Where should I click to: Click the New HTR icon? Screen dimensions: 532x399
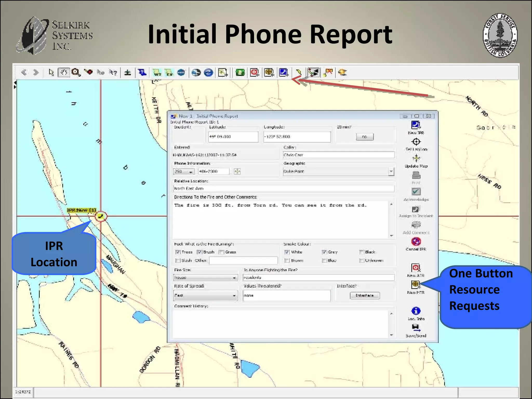click(x=416, y=285)
